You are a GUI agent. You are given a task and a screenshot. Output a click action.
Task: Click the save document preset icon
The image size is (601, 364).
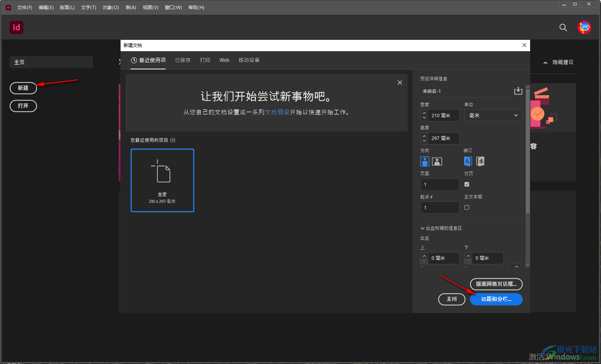tap(518, 91)
